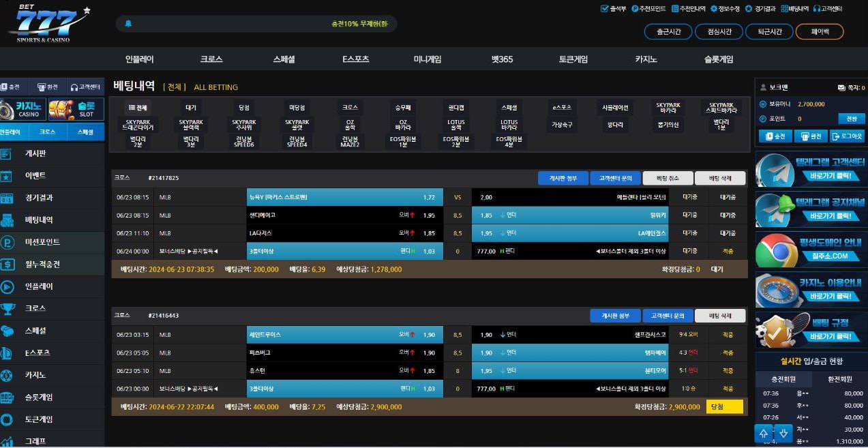Open the 슬롯게임 top navigation menu

click(719, 59)
